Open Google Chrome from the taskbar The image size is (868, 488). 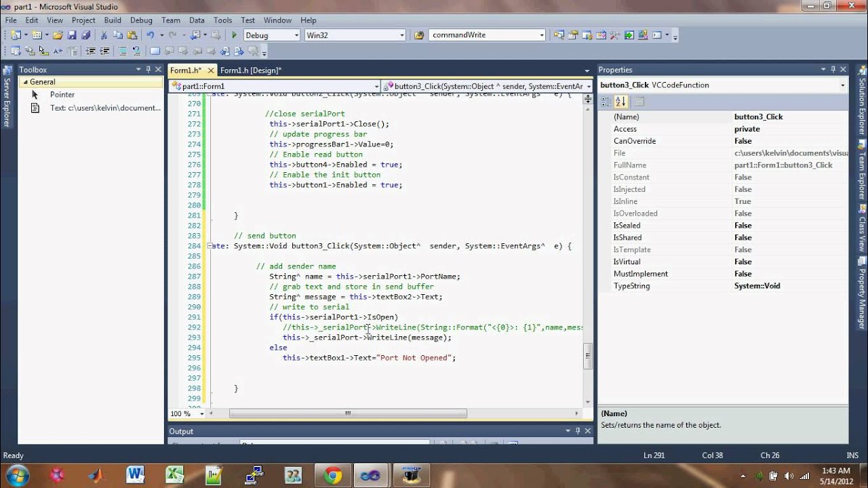(332, 474)
